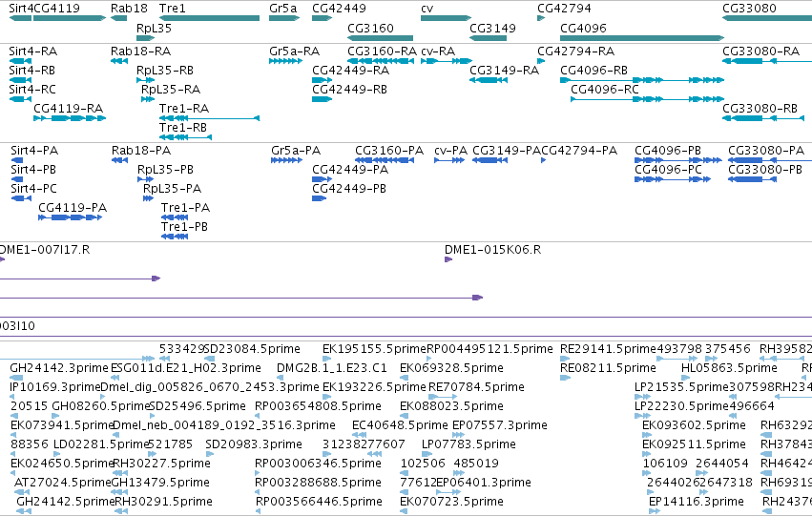This screenshot has height=516, width=812.
Task: Select the cv-PA protein label
Action: pyautogui.click(x=451, y=151)
